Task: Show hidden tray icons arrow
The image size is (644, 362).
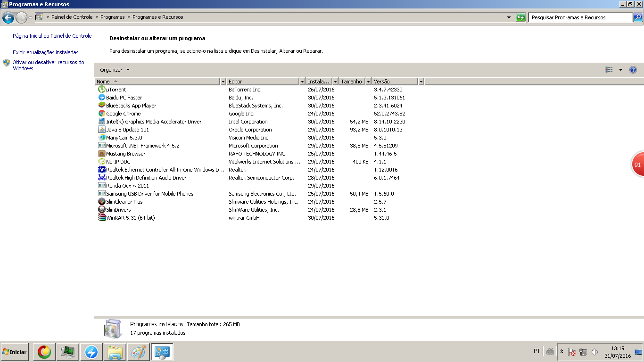Action: pyautogui.click(x=561, y=352)
